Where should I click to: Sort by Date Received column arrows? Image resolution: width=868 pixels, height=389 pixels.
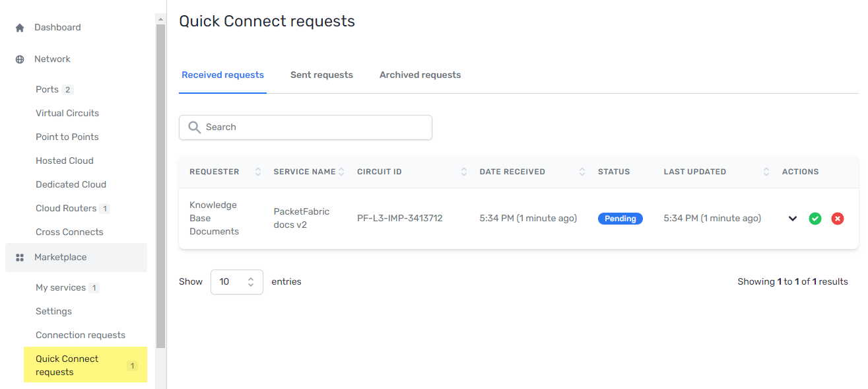pos(582,172)
